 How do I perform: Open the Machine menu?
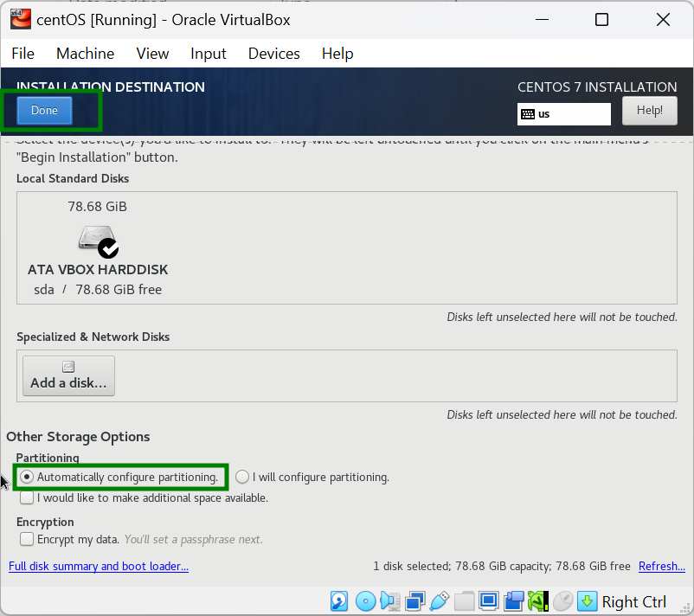85,54
